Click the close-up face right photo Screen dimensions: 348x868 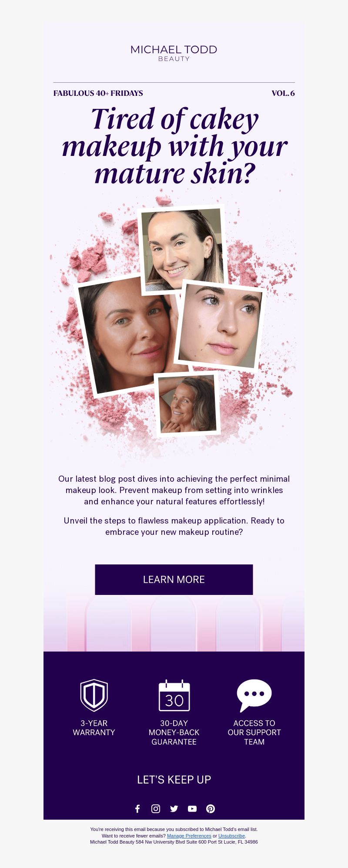[220, 326]
